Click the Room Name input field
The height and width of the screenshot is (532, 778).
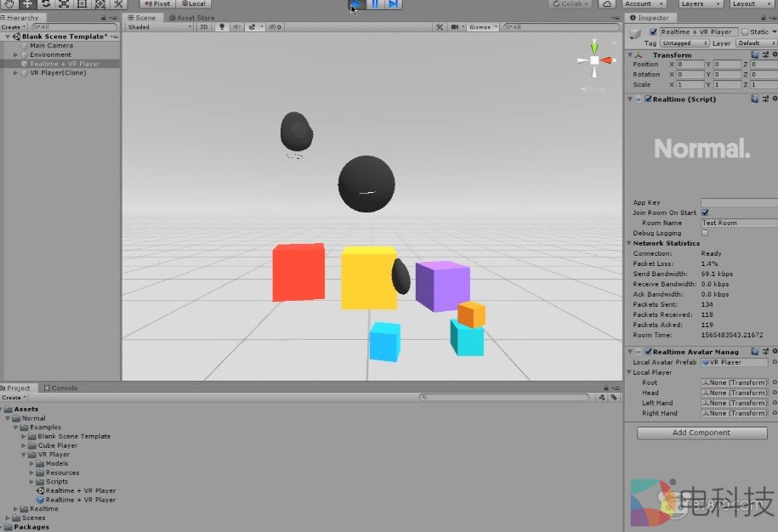pyautogui.click(x=737, y=223)
